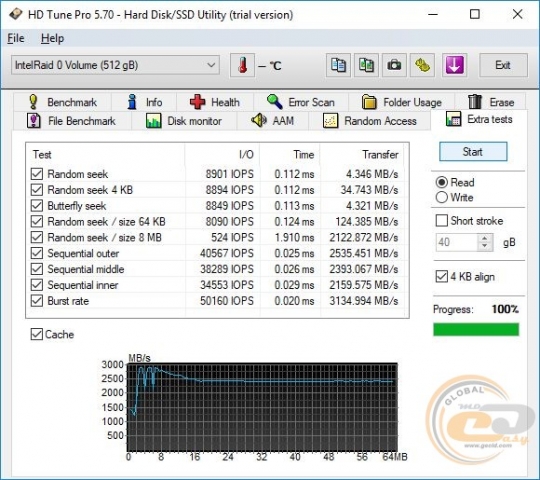540x480 pixels.
Task: Click the 8901 IOPS value
Action: pyautogui.click(x=229, y=174)
